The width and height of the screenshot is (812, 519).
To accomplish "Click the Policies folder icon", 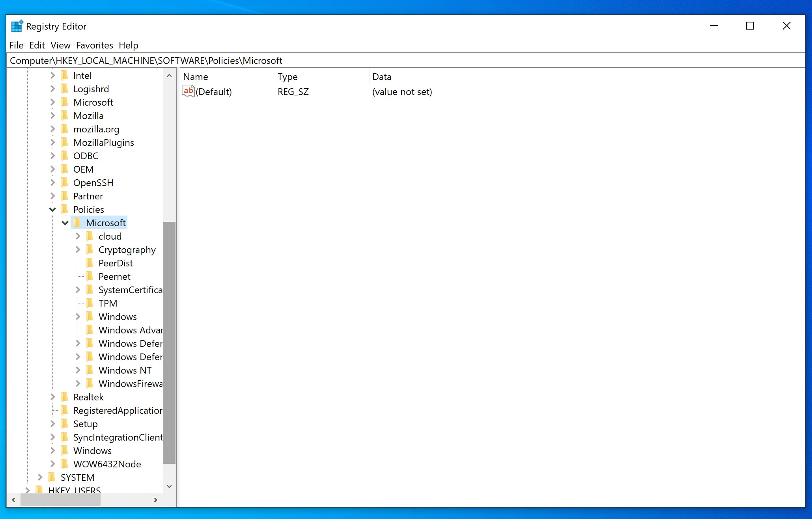I will pyautogui.click(x=65, y=209).
